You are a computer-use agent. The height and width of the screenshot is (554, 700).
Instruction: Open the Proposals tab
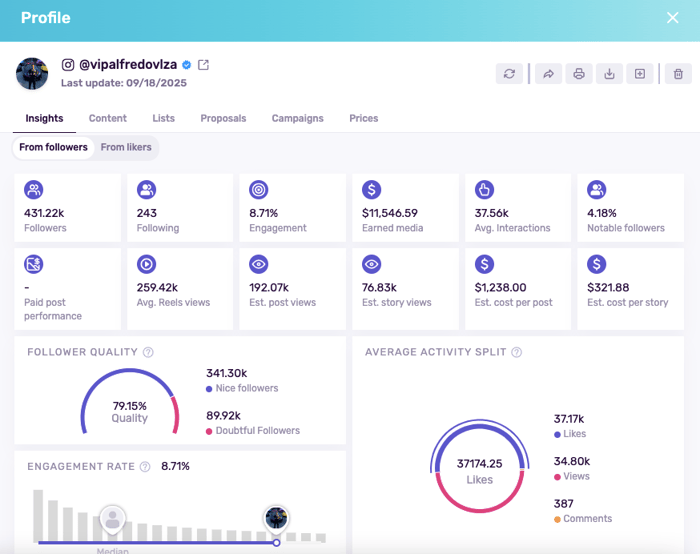pos(223,118)
